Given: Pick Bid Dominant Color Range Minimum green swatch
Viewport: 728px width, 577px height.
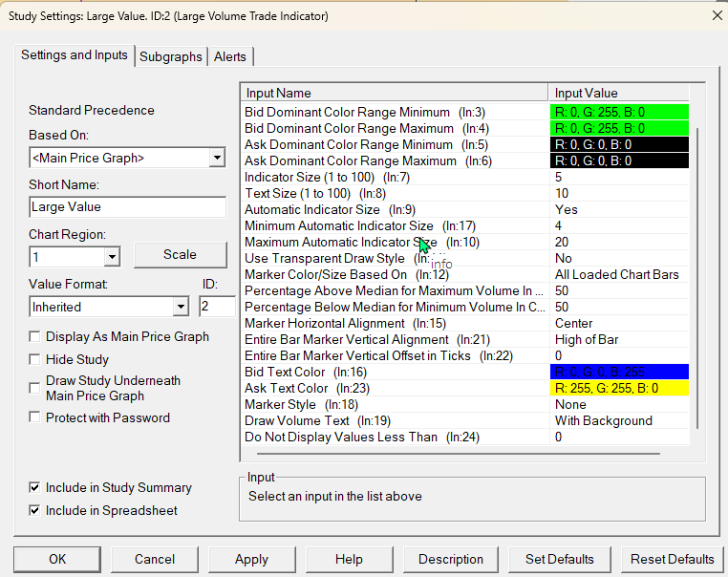Looking at the screenshot, I should tap(619, 113).
